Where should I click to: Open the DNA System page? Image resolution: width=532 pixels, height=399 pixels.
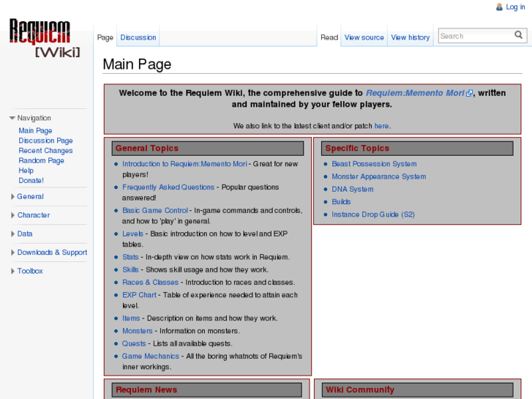pyautogui.click(x=353, y=189)
